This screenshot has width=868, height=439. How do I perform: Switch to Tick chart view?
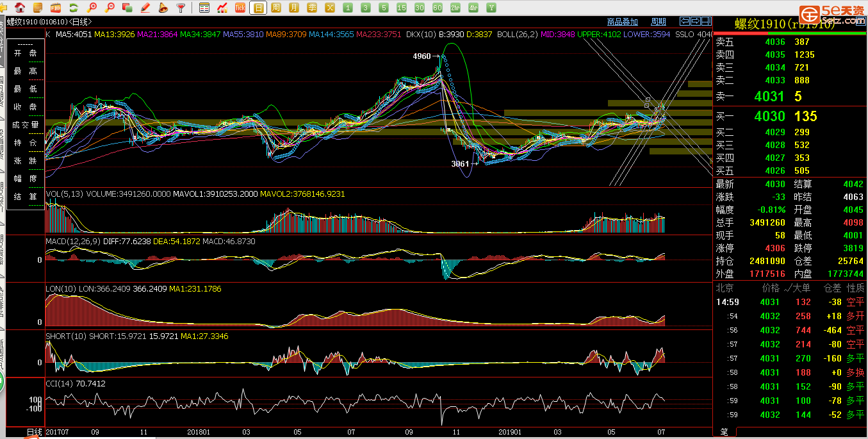click(240, 8)
